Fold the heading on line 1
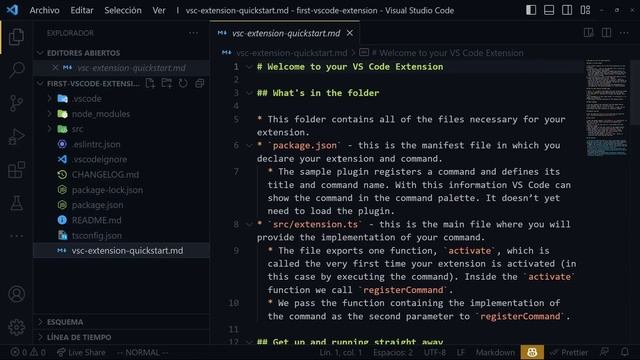This screenshot has width=640, height=360. pyautogui.click(x=249, y=67)
